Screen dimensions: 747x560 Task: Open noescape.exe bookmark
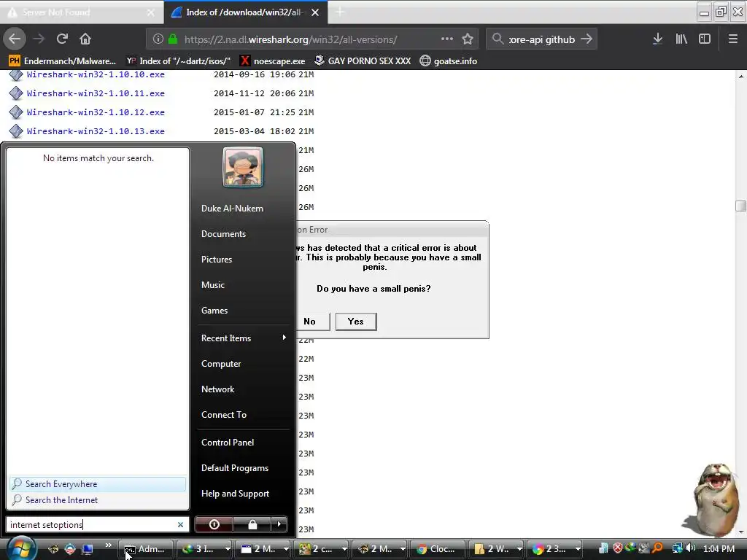point(273,61)
